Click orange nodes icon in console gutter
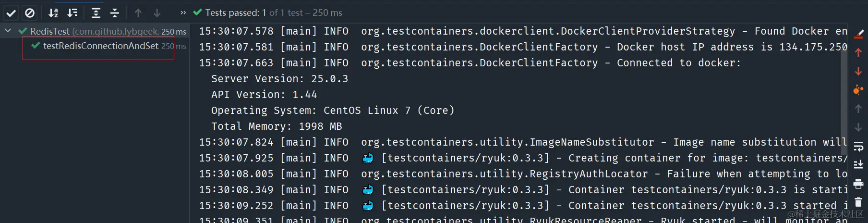Image resolution: width=868 pixels, height=223 pixels. [x=858, y=90]
